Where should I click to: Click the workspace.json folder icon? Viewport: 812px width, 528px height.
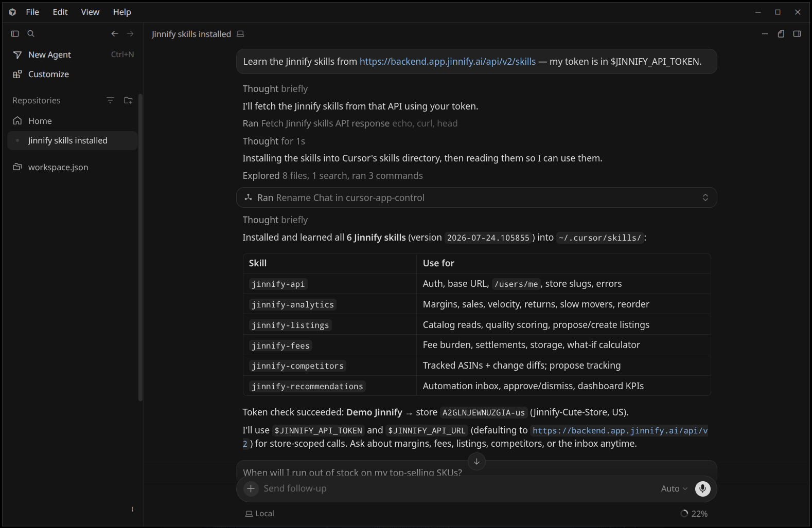17,167
